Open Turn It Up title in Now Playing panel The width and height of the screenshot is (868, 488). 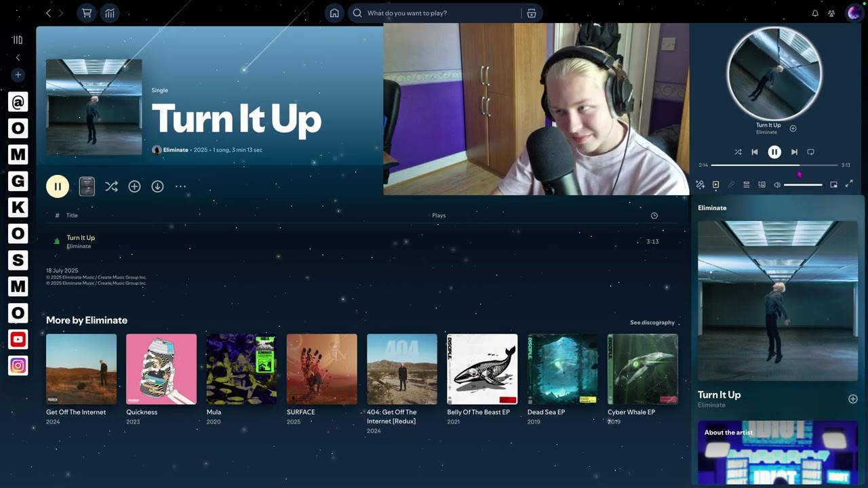click(x=719, y=394)
